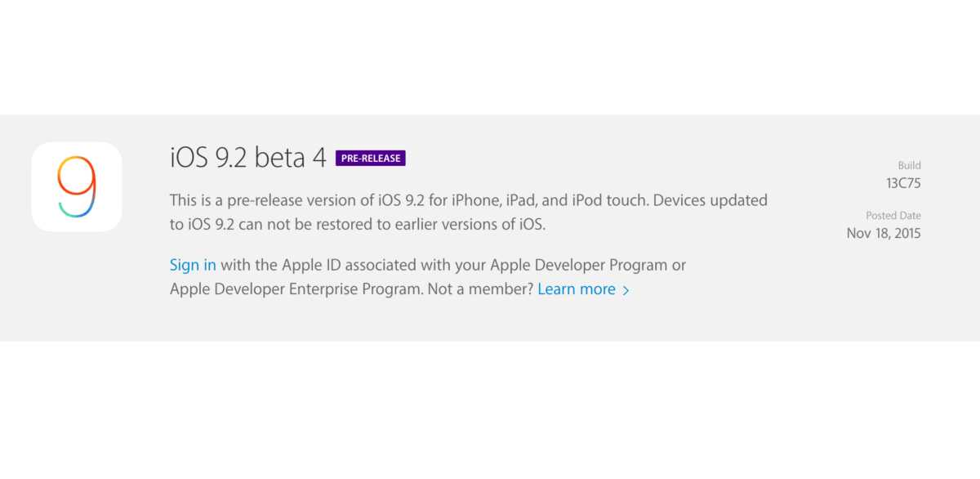Click the Posted Date label
Image resolution: width=980 pixels, height=479 pixels.
click(x=893, y=216)
